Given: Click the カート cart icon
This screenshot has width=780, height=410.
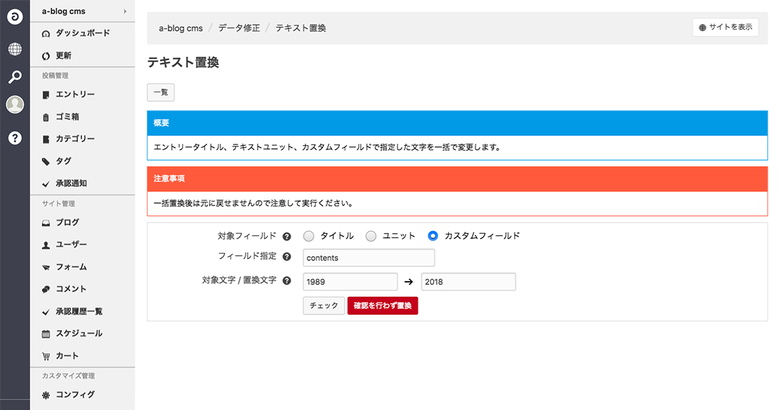Looking at the screenshot, I should pos(46,356).
